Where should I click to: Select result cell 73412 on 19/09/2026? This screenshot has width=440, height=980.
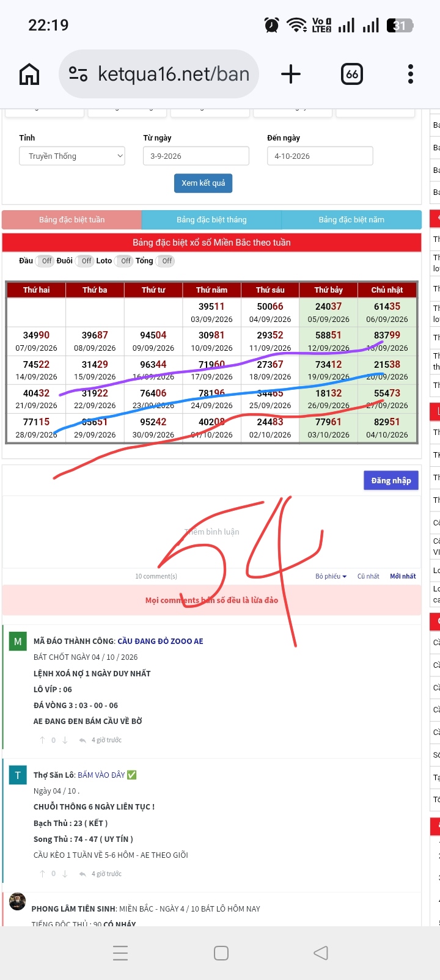coord(329,370)
